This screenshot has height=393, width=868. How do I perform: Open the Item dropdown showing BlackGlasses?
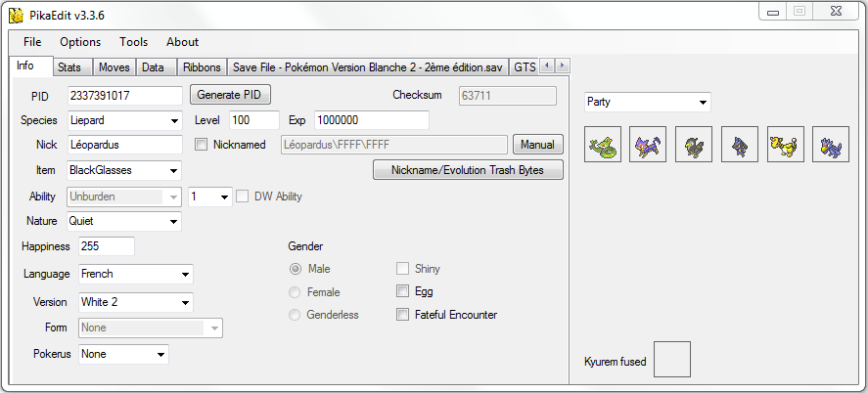pos(124,170)
